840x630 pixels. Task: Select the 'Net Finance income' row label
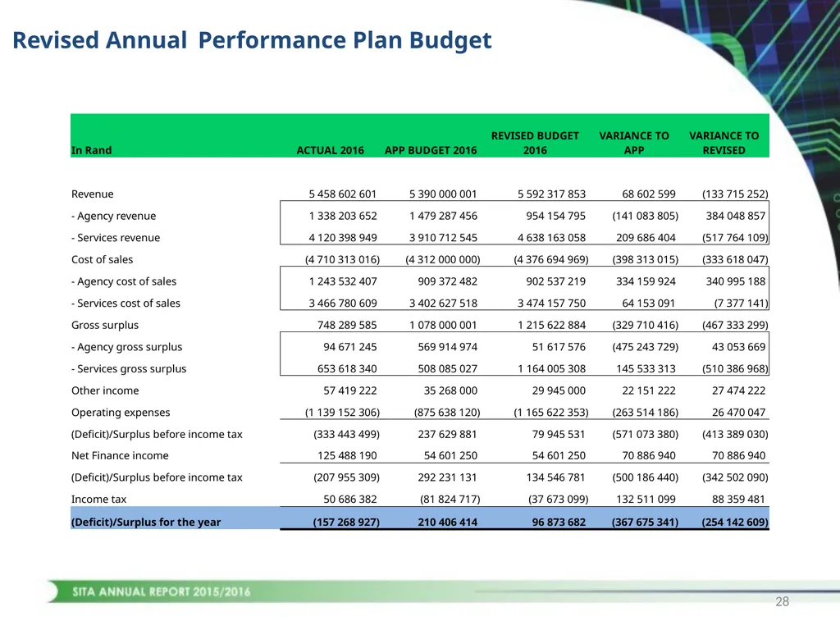(120, 456)
